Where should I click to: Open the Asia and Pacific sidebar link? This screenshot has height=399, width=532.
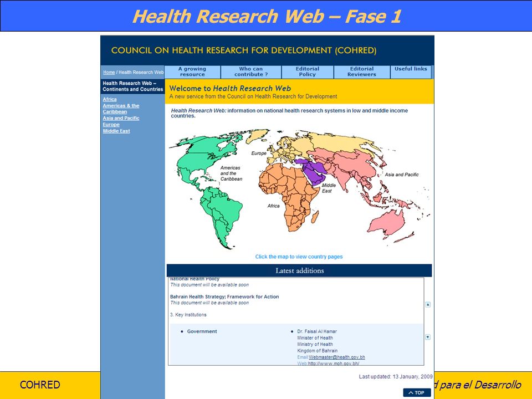pos(121,118)
